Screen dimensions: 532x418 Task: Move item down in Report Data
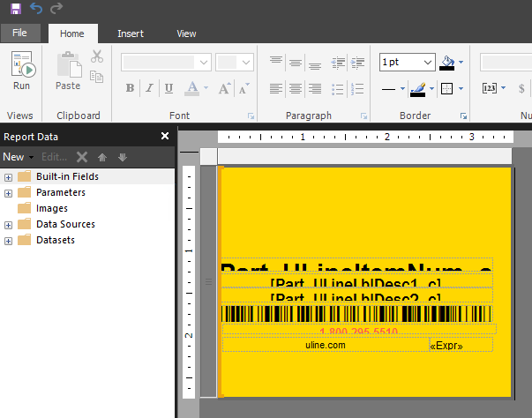point(123,157)
